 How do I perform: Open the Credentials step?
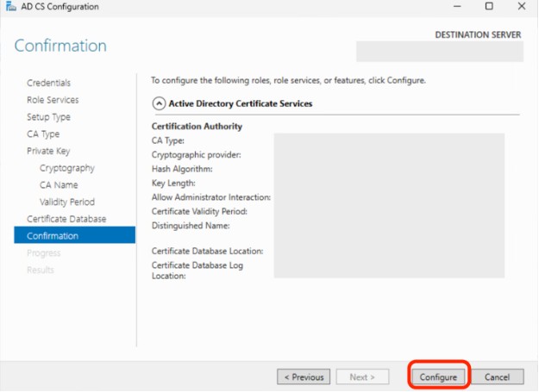[48, 83]
